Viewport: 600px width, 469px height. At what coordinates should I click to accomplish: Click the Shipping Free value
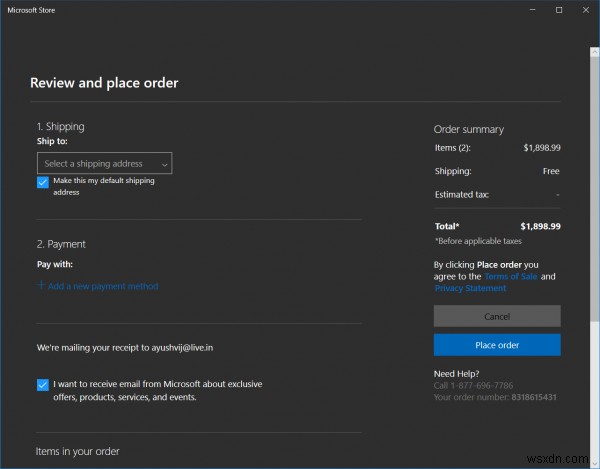[551, 171]
